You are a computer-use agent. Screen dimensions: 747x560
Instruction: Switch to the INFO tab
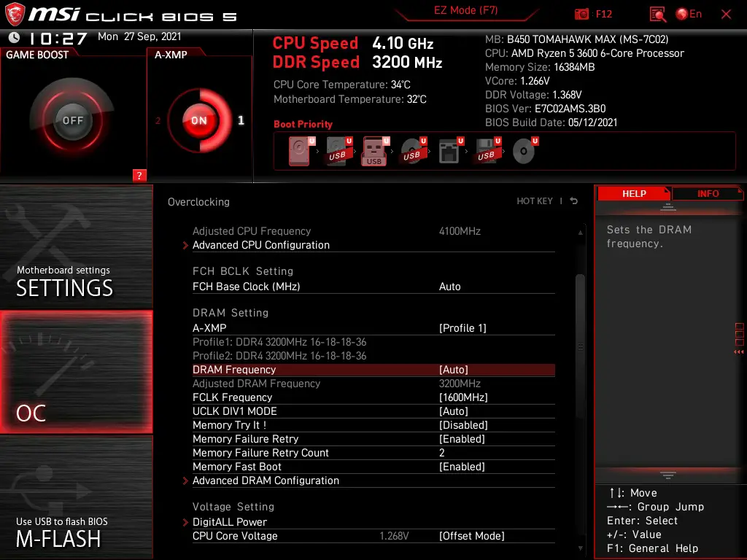pos(708,193)
